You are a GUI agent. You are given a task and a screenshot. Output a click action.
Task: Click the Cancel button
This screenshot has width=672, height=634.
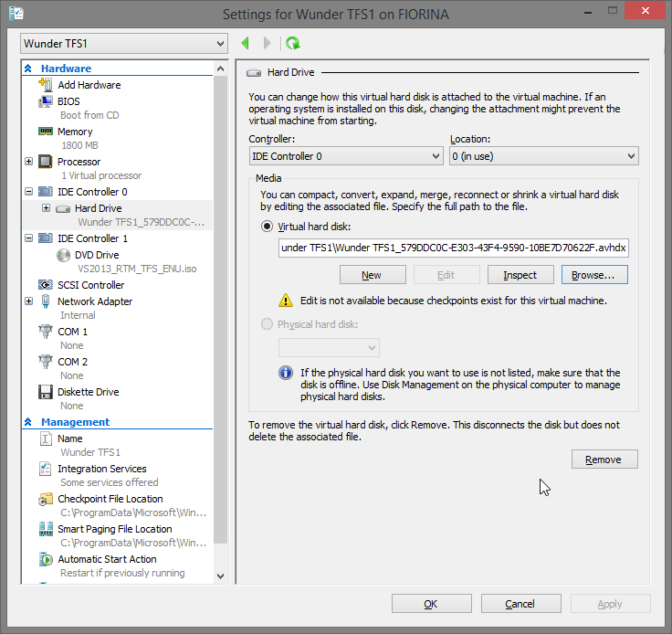pos(520,604)
